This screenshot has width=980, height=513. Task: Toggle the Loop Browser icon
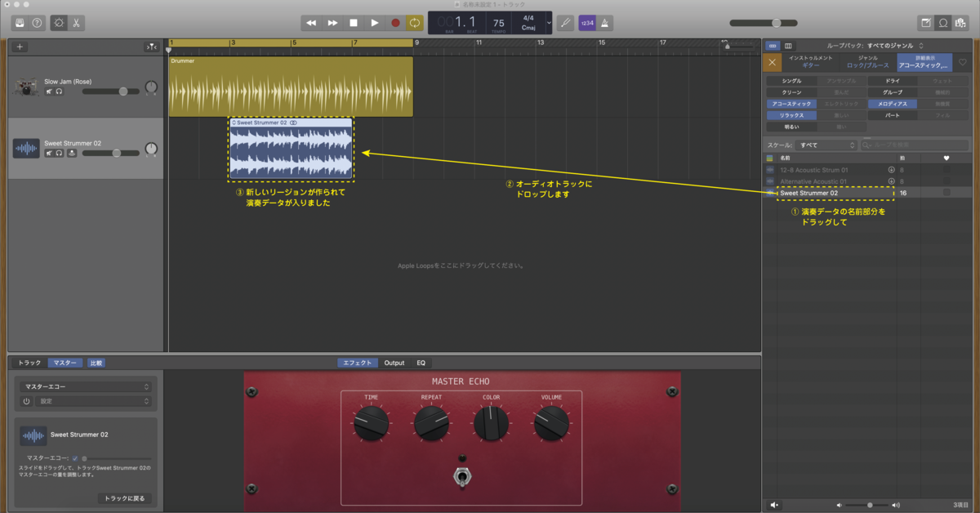(944, 23)
